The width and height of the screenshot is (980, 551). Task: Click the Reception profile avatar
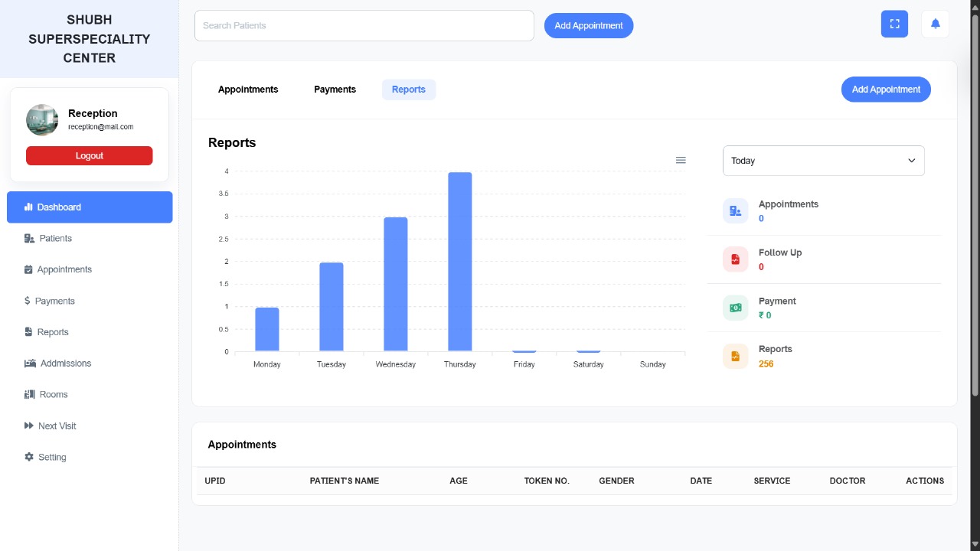click(x=42, y=120)
